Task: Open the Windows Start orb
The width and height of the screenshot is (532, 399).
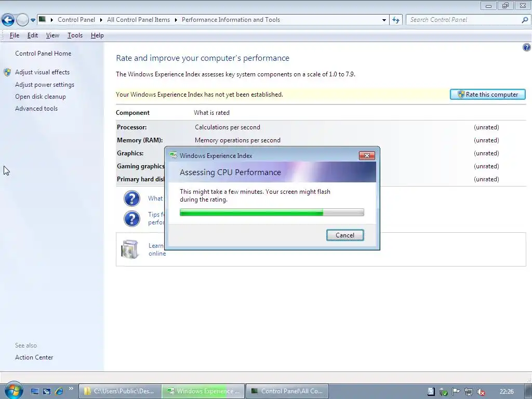Action: point(14,391)
